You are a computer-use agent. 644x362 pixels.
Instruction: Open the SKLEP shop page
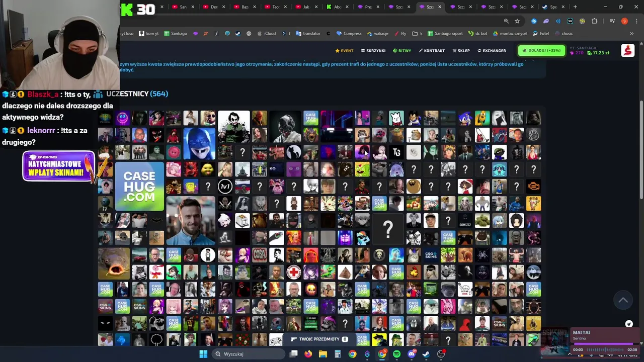coord(461,51)
